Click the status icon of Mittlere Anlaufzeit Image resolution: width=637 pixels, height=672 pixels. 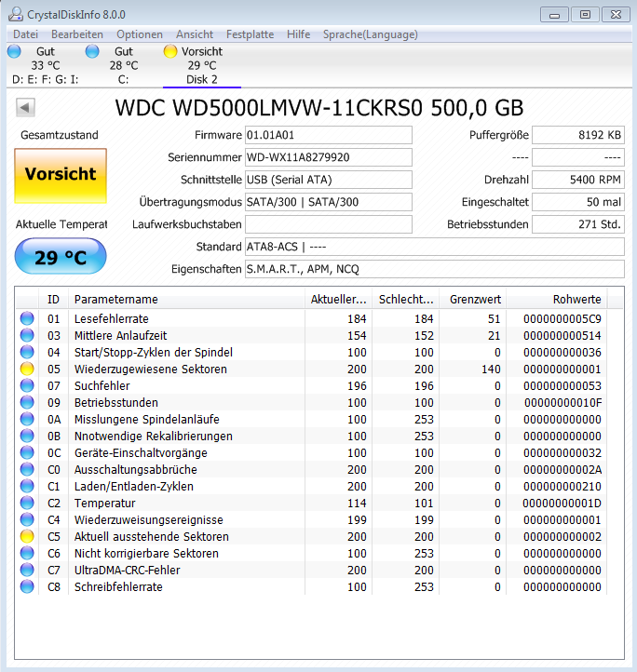[27, 335]
